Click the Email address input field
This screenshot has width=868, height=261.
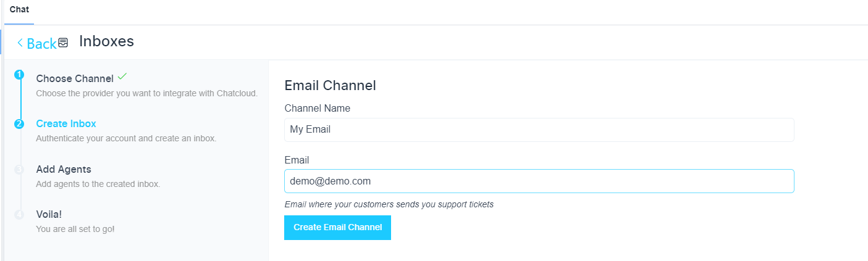click(x=539, y=181)
